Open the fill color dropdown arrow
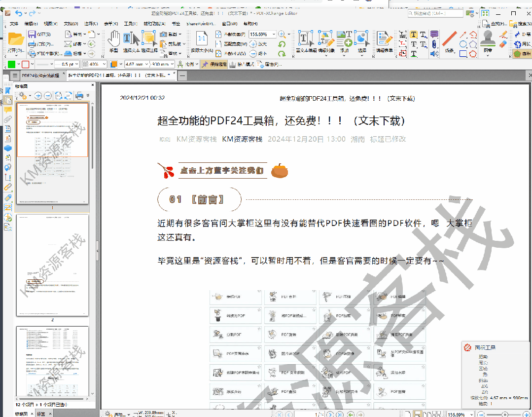 [19, 64]
